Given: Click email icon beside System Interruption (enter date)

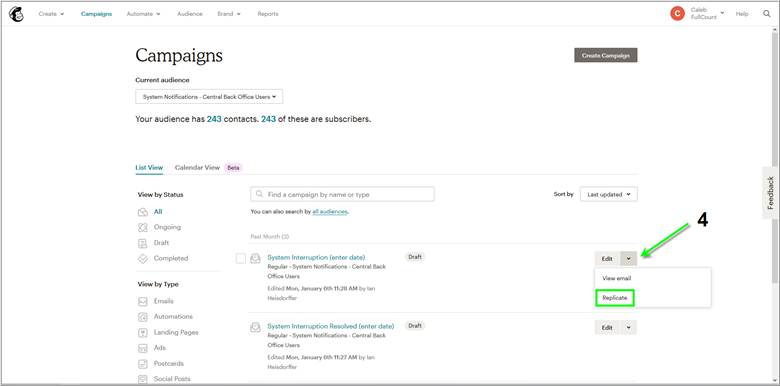Looking at the screenshot, I should pyautogui.click(x=255, y=258).
